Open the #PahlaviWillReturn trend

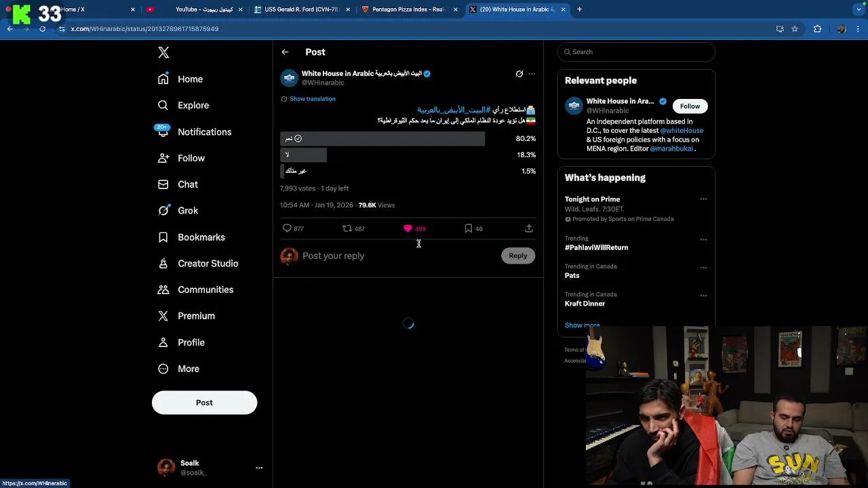pos(596,247)
